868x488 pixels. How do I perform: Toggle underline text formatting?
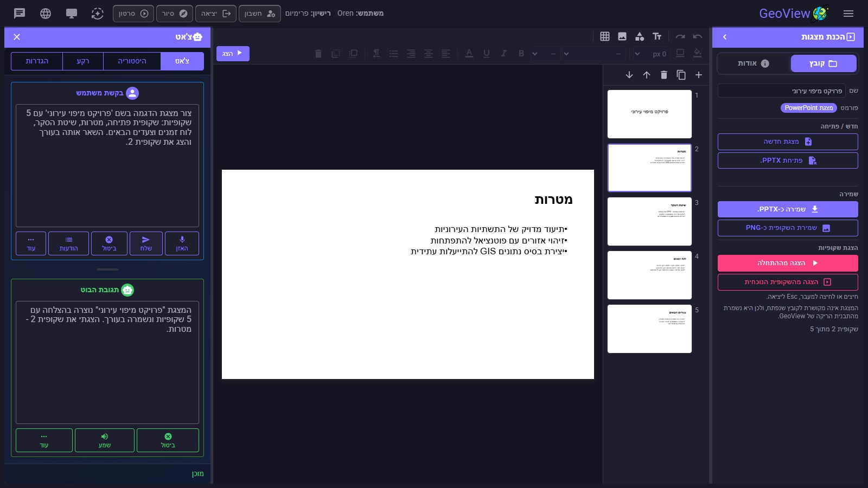point(487,53)
